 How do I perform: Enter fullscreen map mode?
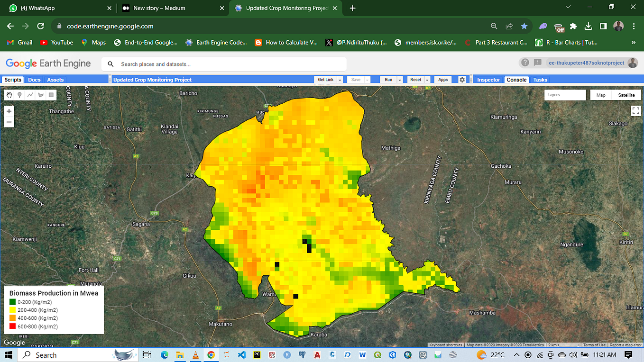click(x=635, y=110)
